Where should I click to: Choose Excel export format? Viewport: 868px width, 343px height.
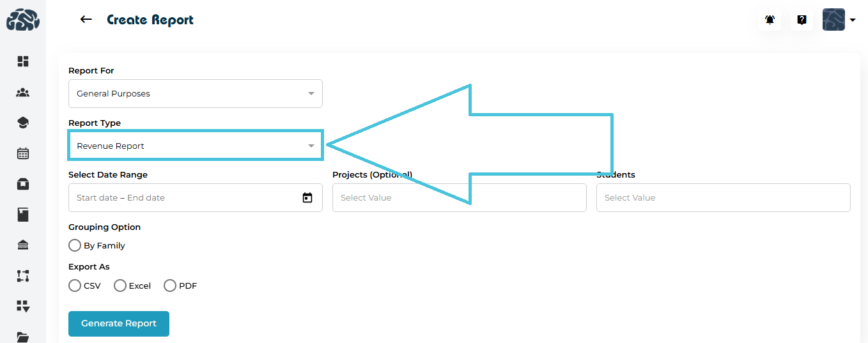120,286
